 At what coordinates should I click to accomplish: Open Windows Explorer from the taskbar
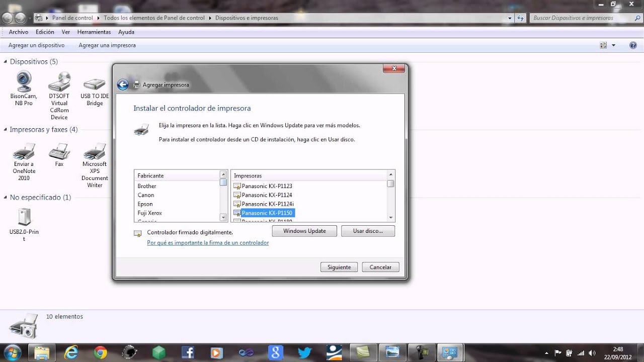point(42,352)
